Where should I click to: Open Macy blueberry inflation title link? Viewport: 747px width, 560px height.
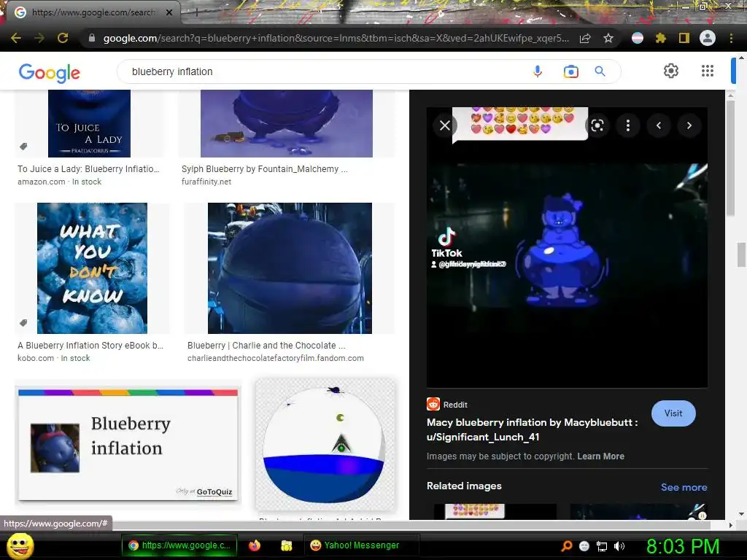click(x=532, y=429)
